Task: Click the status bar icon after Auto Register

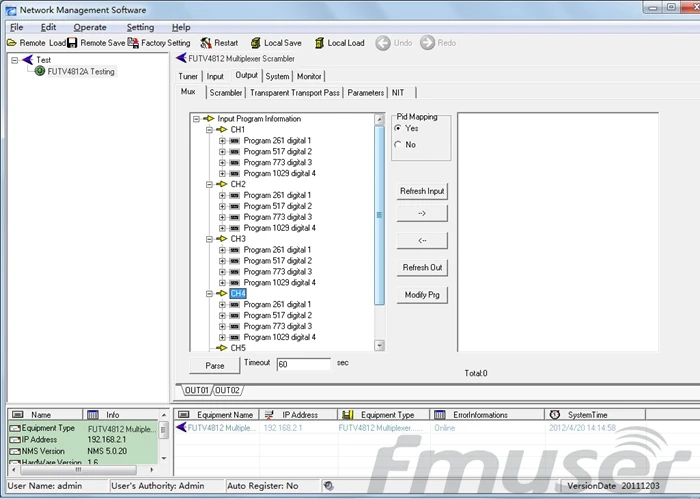Action: pyautogui.click(x=328, y=486)
